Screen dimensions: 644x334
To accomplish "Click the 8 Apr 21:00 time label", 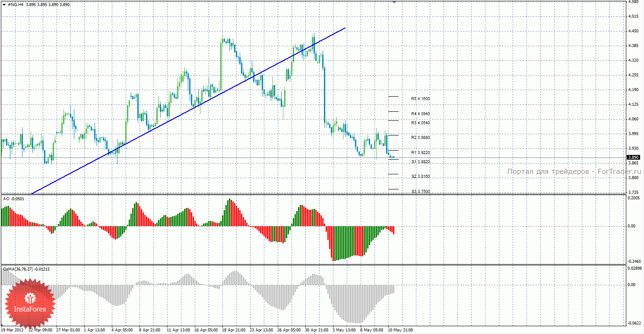I will click(x=149, y=331).
